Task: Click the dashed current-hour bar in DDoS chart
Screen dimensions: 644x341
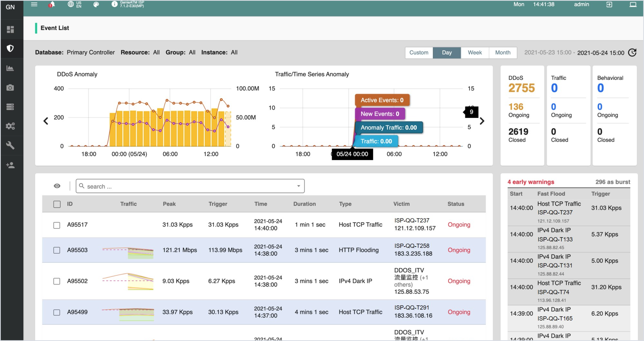Action: pyautogui.click(x=228, y=129)
